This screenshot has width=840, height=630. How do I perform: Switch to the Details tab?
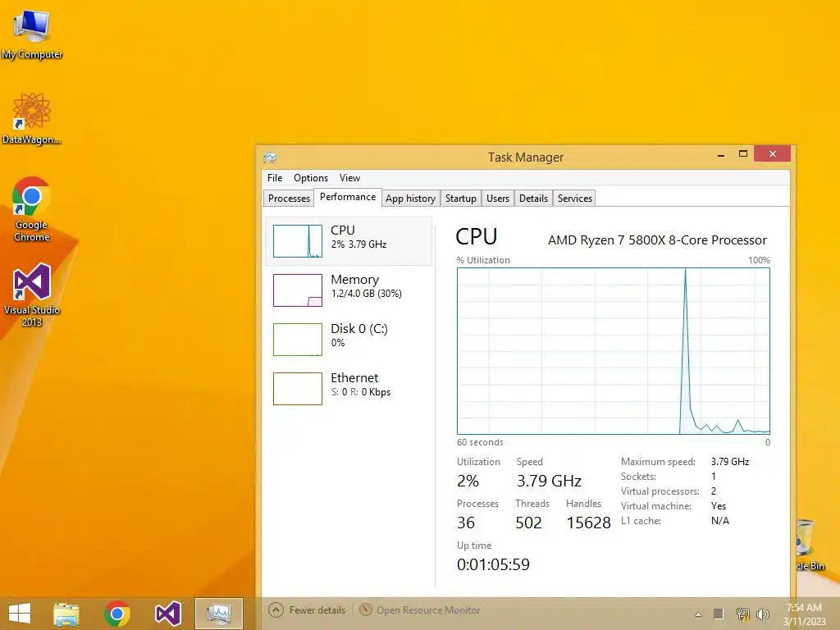pos(533,199)
